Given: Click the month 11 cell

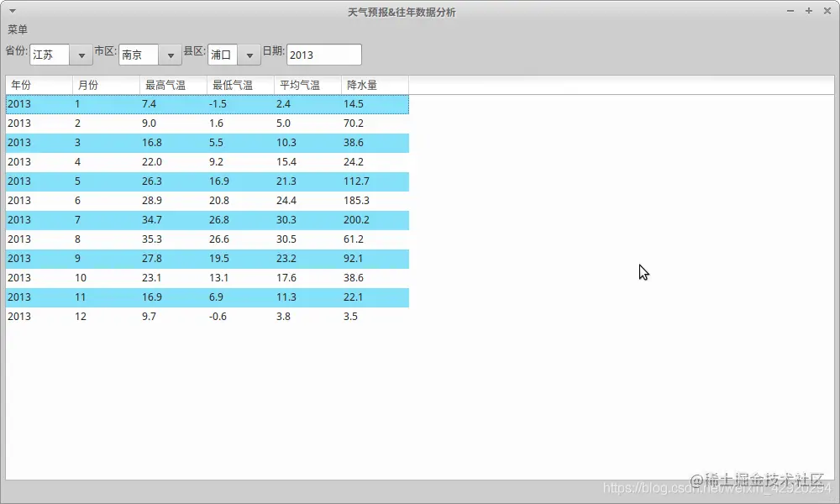Looking at the screenshot, I should click(x=81, y=297).
